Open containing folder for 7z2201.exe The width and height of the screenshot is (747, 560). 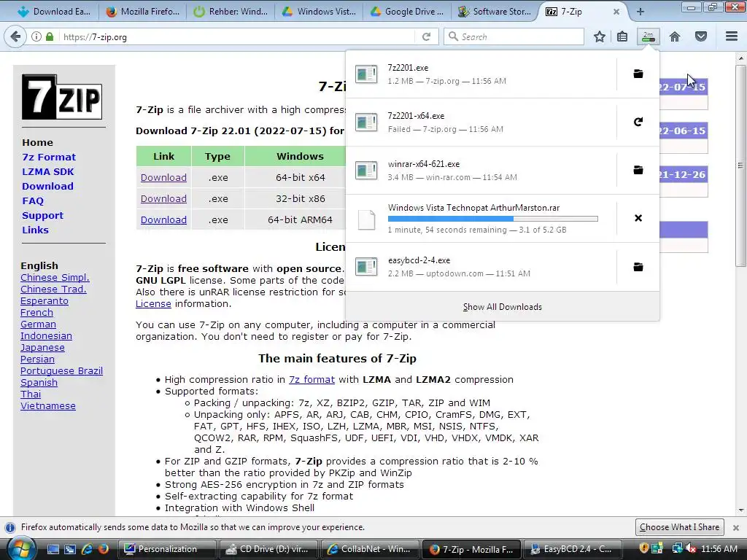(638, 74)
